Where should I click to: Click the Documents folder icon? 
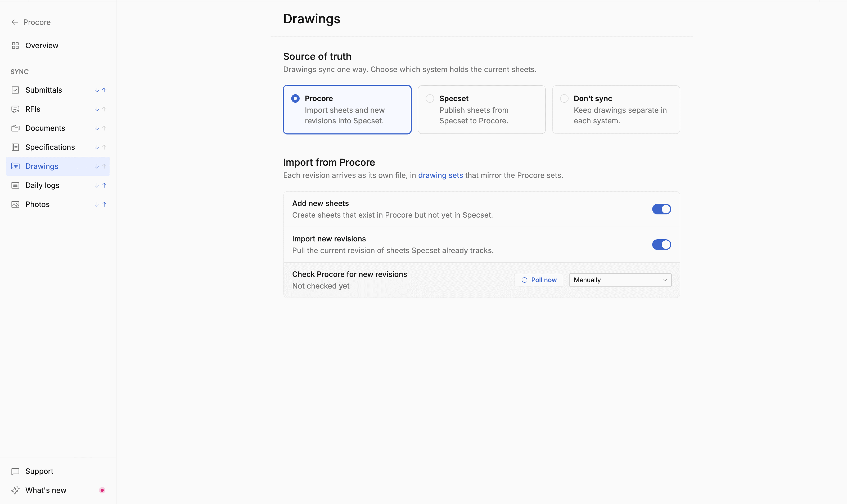pyautogui.click(x=15, y=128)
